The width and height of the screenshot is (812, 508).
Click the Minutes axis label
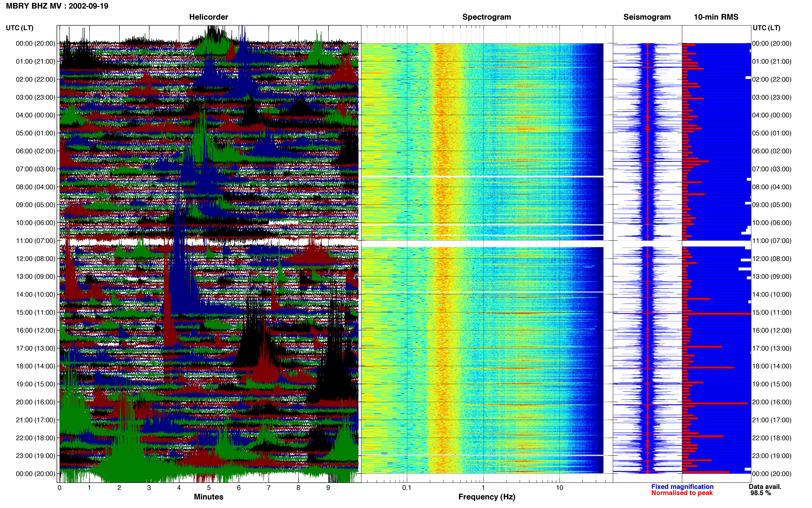pos(209,497)
